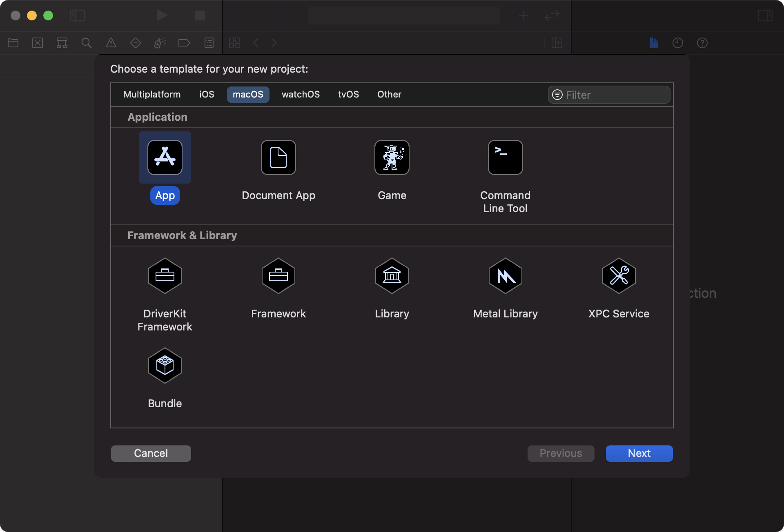Viewport: 784px width, 532px height.
Task: Click the Run play button
Action: tap(162, 16)
